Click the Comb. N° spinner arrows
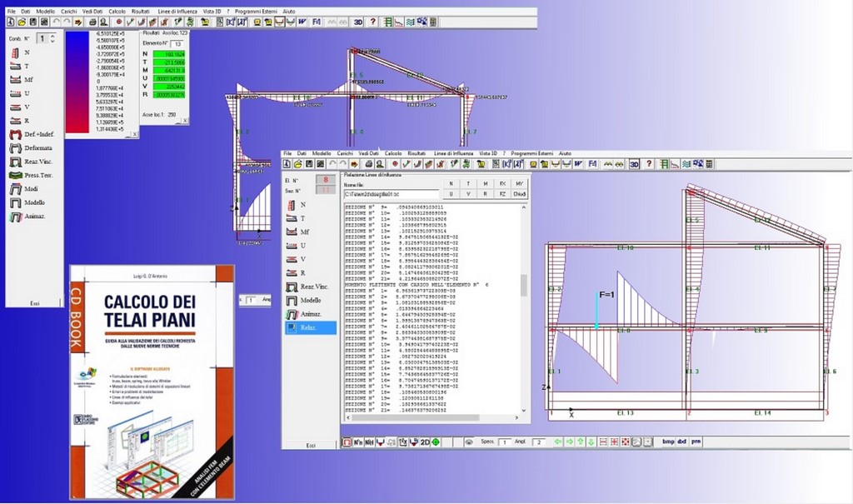Screen dimensions: 853x504 (x=52, y=38)
